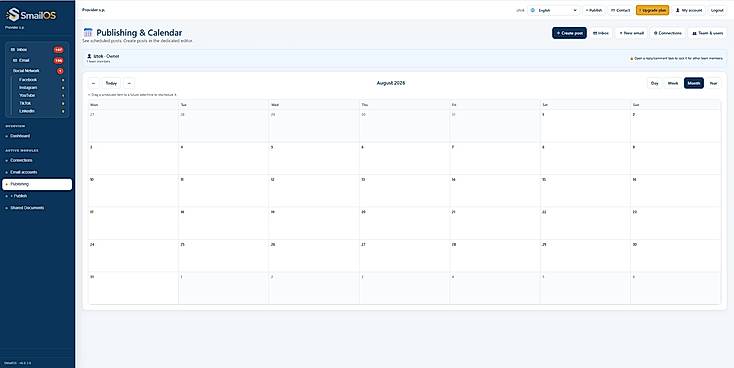Switch calendar to Week view
Viewport: 734px width, 368px height.
pyautogui.click(x=673, y=83)
